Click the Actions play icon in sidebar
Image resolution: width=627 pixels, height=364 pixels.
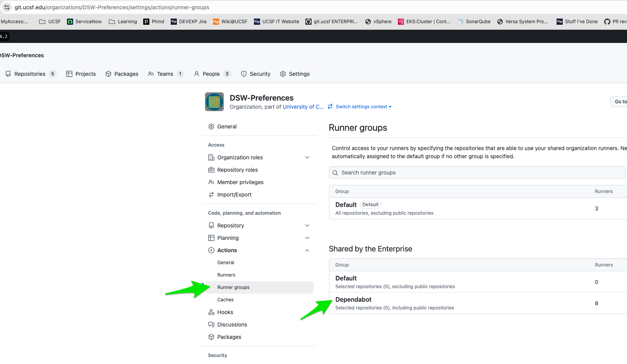pos(211,250)
